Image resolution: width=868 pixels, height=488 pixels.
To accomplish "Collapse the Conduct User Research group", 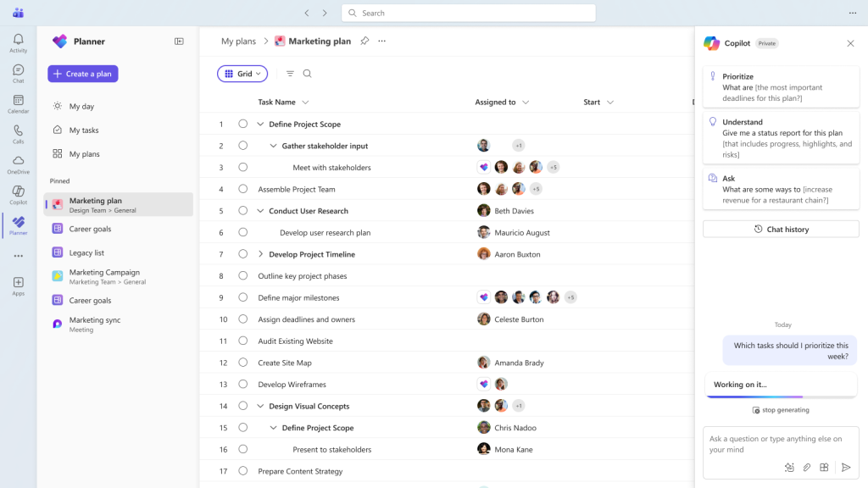I will click(x=261, y=211).
